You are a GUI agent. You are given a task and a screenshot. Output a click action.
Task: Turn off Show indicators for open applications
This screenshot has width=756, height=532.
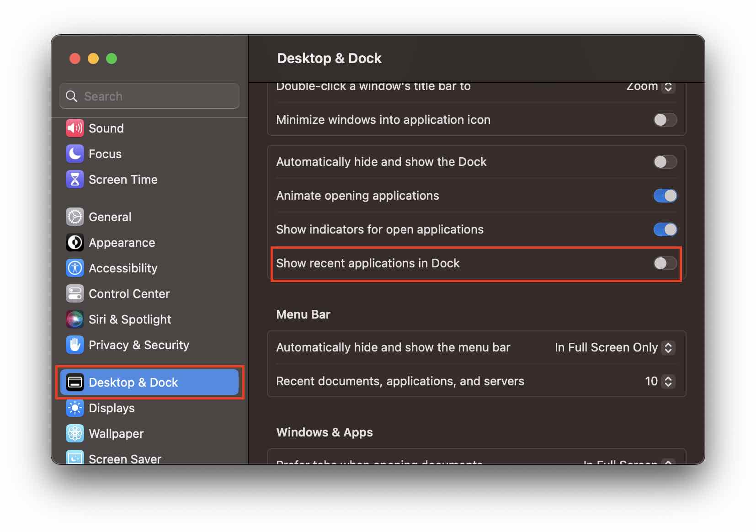click(665, 229)
